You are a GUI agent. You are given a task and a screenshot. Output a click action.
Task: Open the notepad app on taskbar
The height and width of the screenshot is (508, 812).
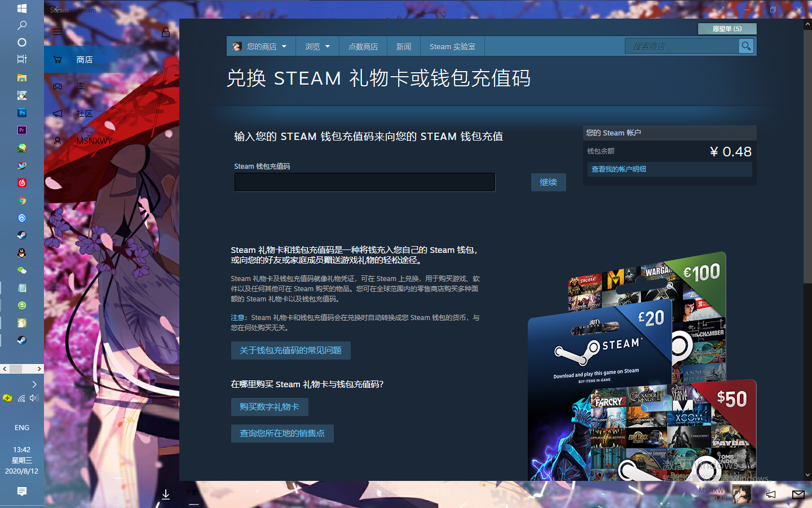[22, 288]
